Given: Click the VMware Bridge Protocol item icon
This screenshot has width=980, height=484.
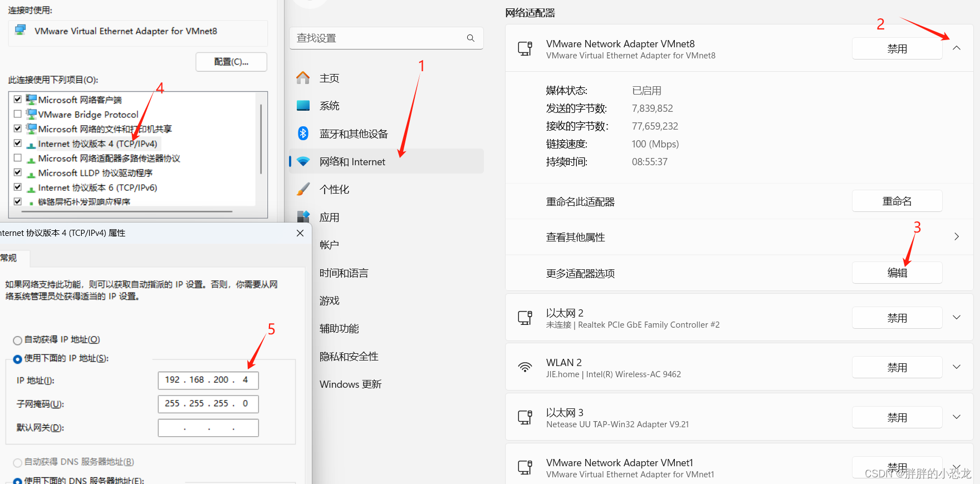Looking at the screenshot, I should click(x=31, y=114).
